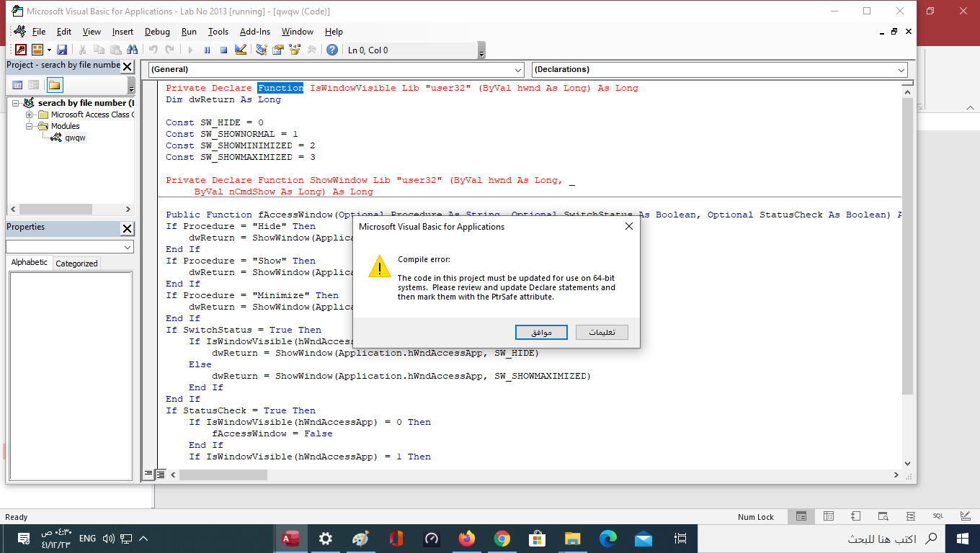
Task: Click Full Module View button at code window bottom
Action: pyautogui.click(x=161, y=475)
